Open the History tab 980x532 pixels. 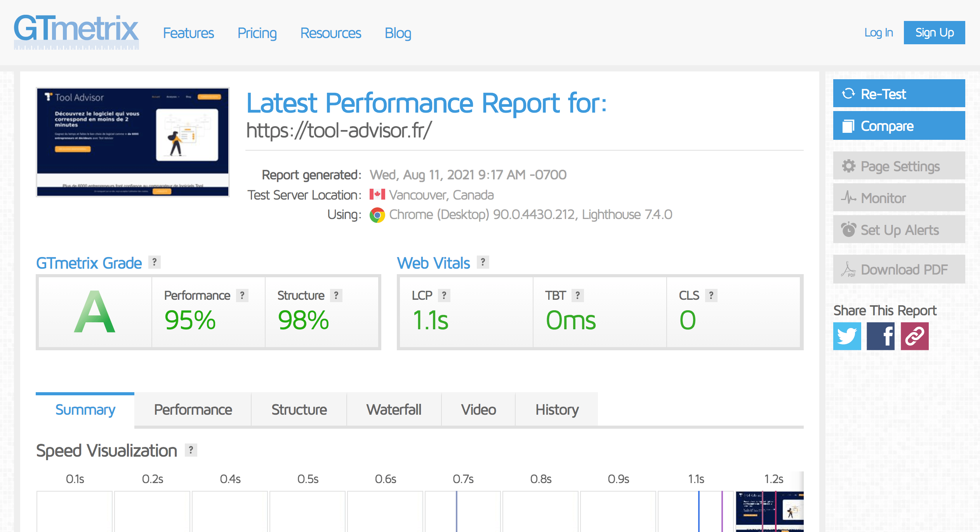(x=557, y=410)
